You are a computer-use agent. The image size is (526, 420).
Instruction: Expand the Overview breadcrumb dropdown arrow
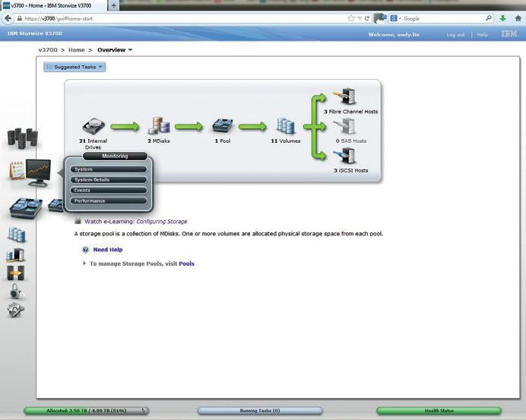pyautogui.click(x=131, y=50)
